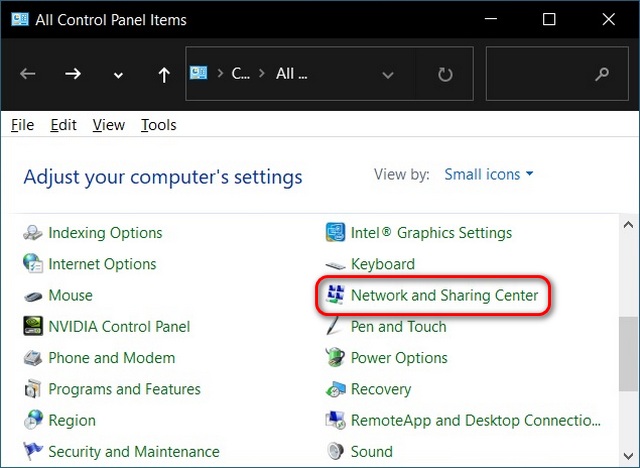This screenshot has height=468, width=640.
Task: Open the Power Options battery icon
Action: (x=336, y=357)
